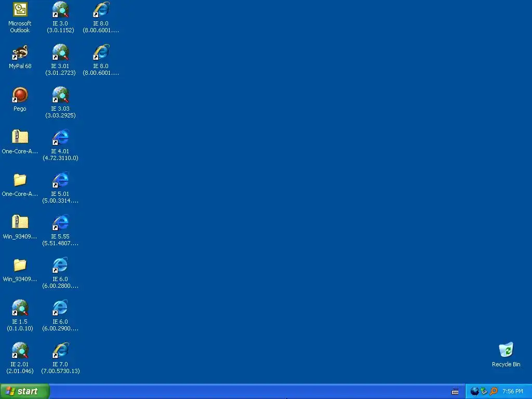The image size is (532, 399).
Task: Click the dark globe tray icon
Action: point(474,391)
